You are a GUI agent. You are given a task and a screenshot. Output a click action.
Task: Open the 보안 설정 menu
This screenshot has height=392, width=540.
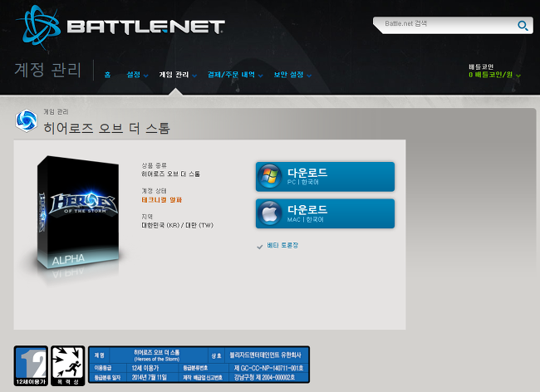288,75
